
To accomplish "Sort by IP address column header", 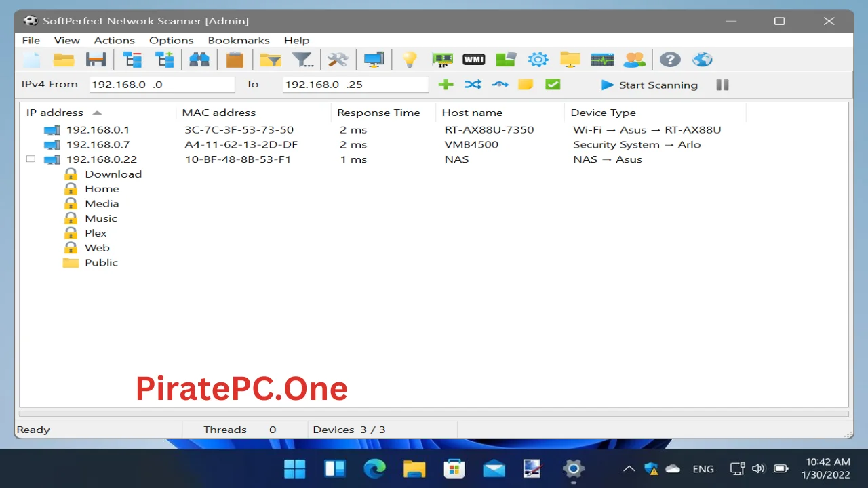I will click(98, 113).
